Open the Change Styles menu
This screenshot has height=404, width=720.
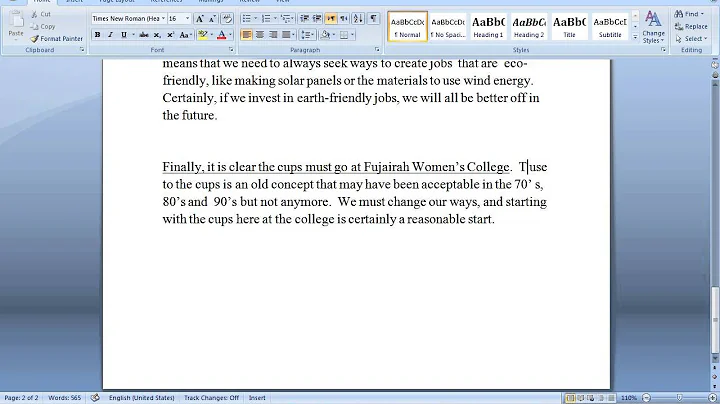pos(653,28)
